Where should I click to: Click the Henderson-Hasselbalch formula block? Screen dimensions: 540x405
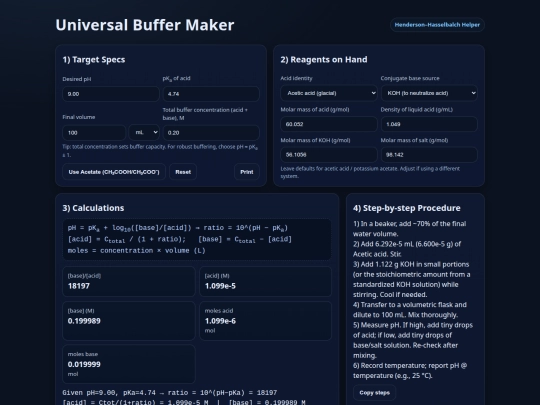197,239
